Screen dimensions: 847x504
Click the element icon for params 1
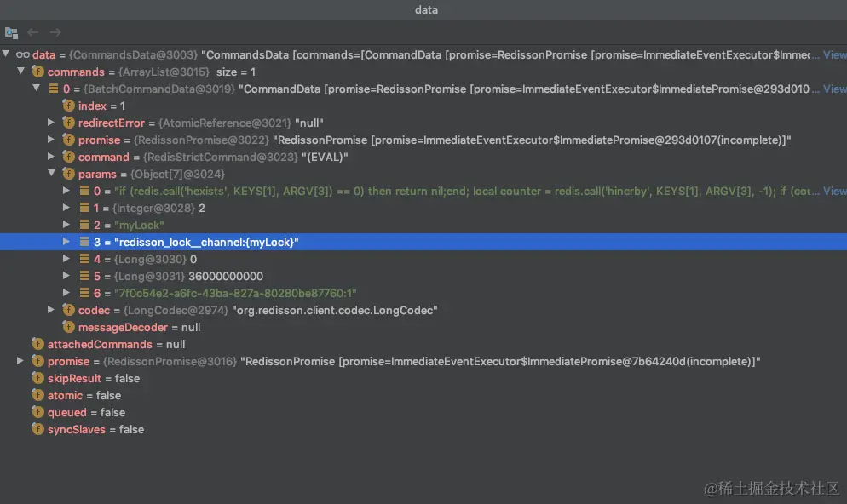[84, 207]
